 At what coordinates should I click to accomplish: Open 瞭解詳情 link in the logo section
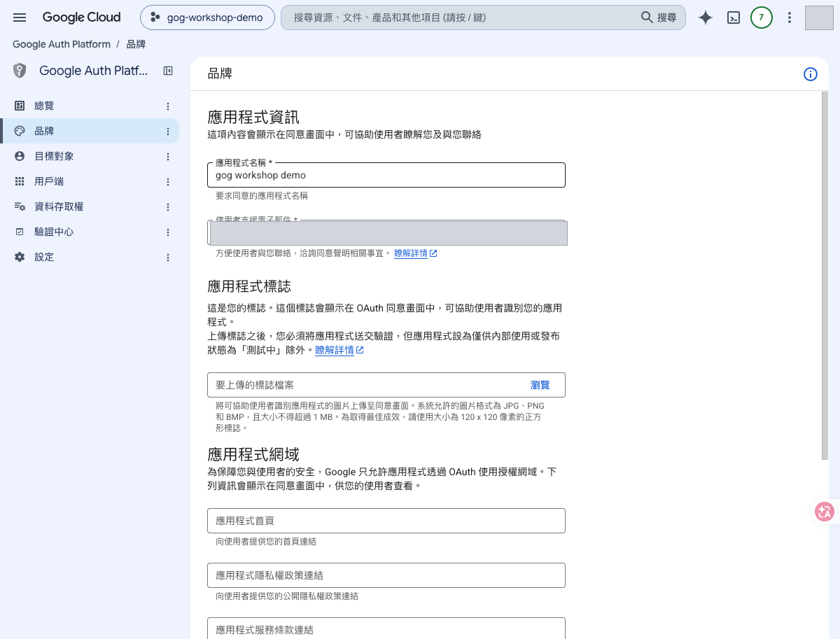(339, 350)
